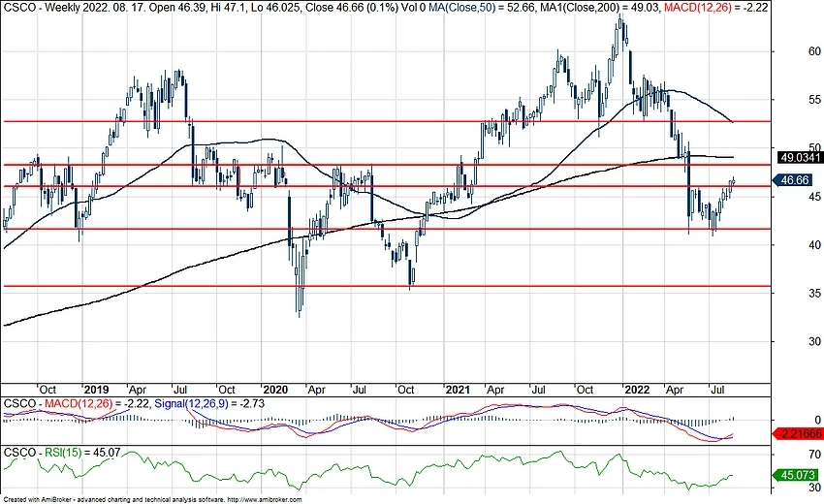The height and width of the screenshot is (504, 824).
Task: Click the 60 price axis label
Action: pos(814,51)
